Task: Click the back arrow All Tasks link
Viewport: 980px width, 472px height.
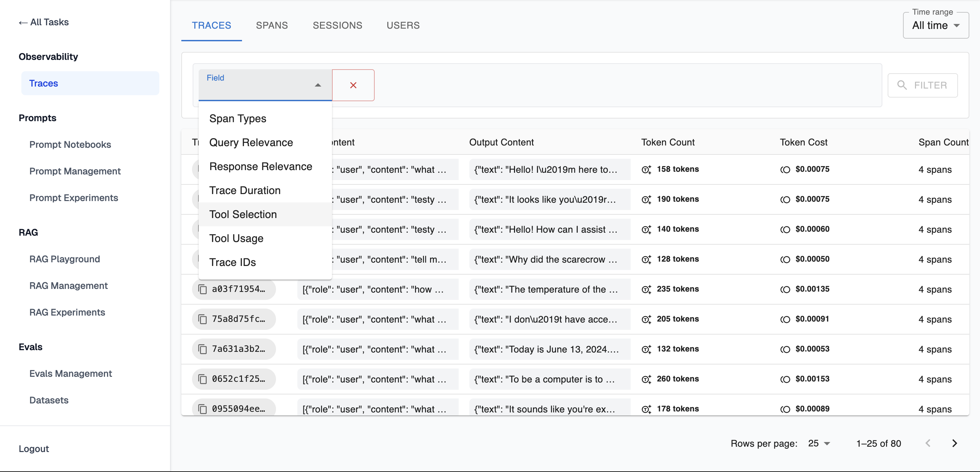Action: tap(44, 22)
